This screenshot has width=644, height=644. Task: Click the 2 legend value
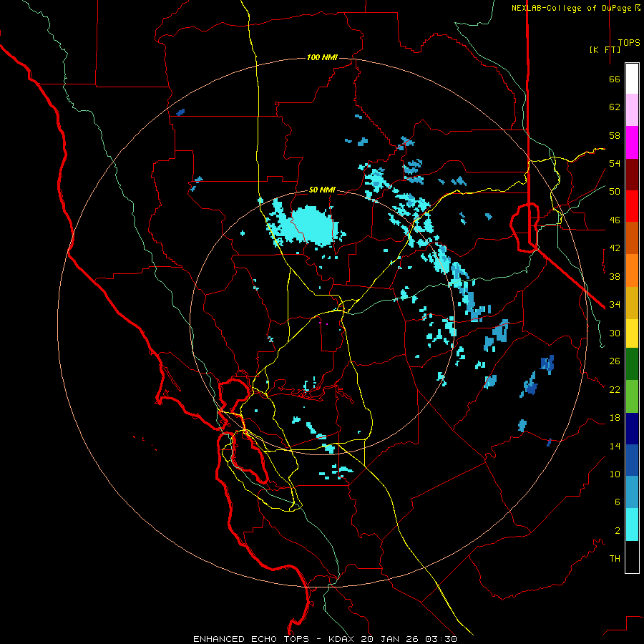click(x=617, y=531)
